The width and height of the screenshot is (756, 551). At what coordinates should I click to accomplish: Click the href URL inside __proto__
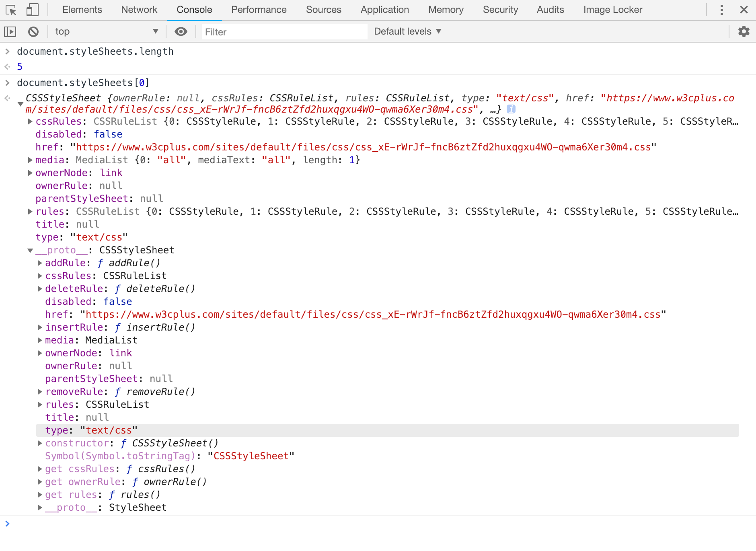pyautogui.click(x=373, y=315)
